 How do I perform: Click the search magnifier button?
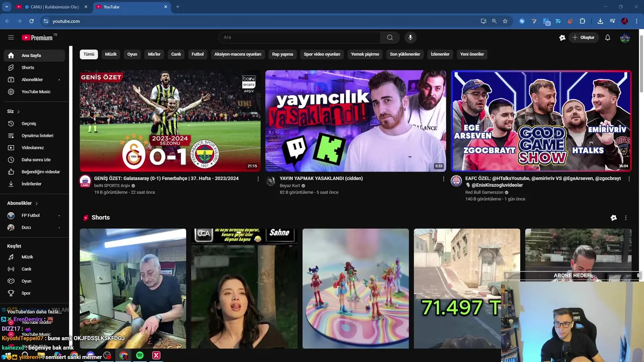click(390, 37)
